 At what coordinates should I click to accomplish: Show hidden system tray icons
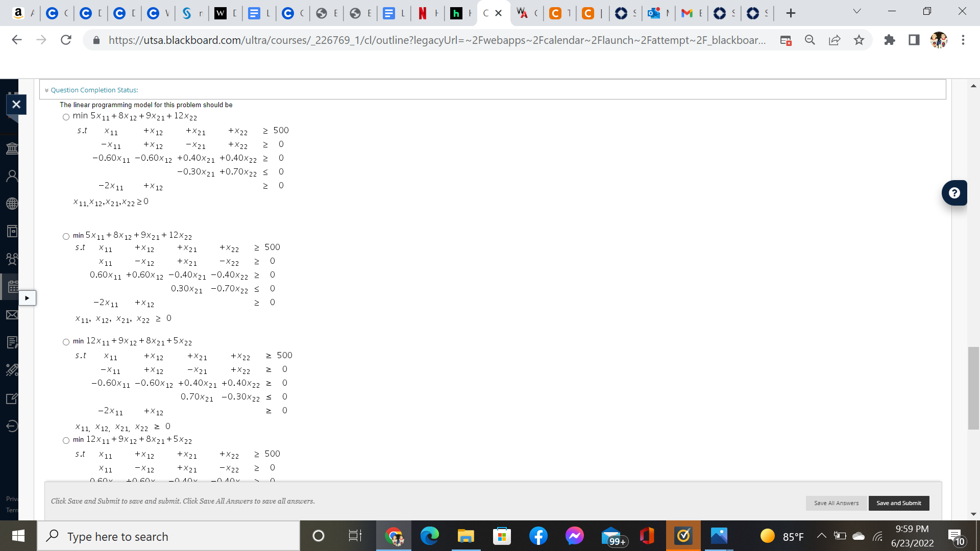[821, 536]
